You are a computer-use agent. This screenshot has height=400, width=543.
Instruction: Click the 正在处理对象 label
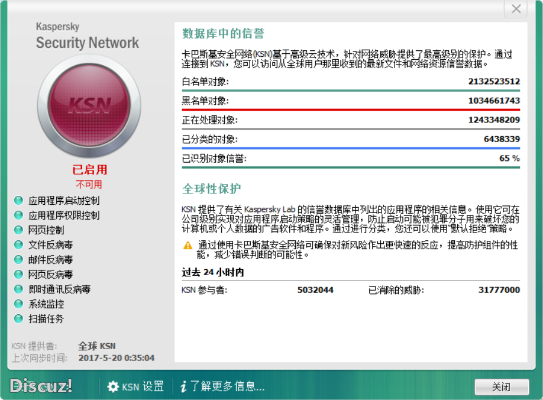click(210, 120)
